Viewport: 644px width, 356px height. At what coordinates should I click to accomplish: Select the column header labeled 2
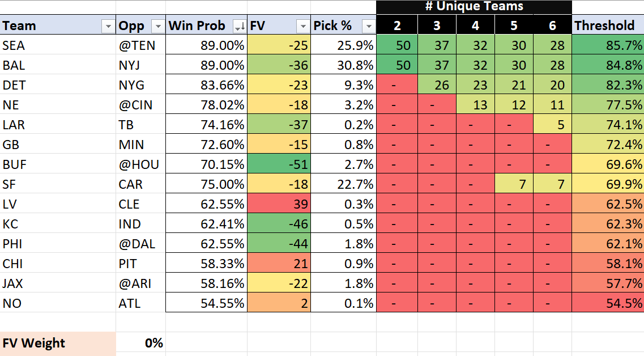pyautogui.click(x=397, y=26)
